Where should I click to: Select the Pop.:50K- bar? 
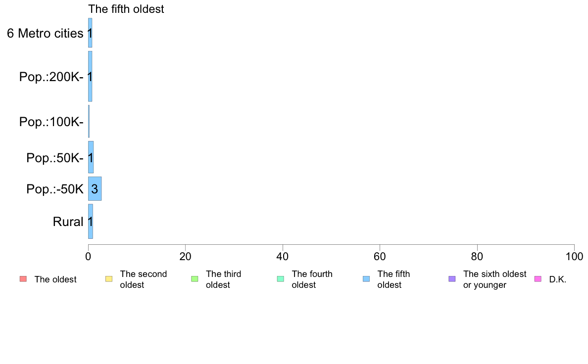tap(91, 157)
